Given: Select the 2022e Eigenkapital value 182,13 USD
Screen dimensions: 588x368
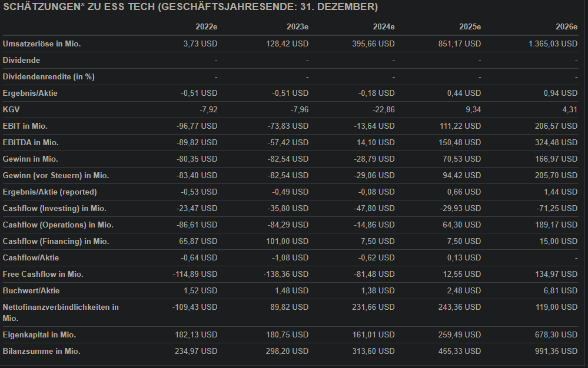Looking at the screenshot, I should tap(197, 334).
